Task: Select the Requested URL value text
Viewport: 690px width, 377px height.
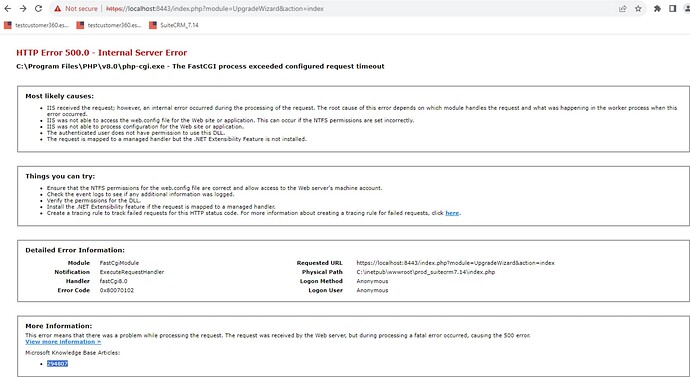Action: [x=455, y=263]
